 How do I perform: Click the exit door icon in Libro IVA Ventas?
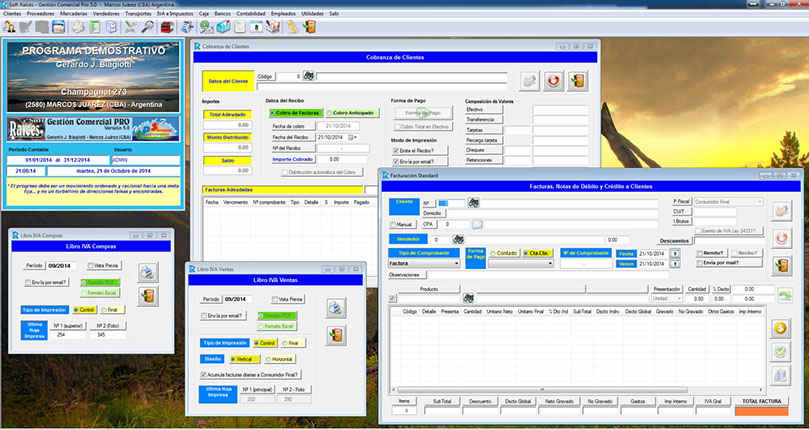tap(335, 334)
